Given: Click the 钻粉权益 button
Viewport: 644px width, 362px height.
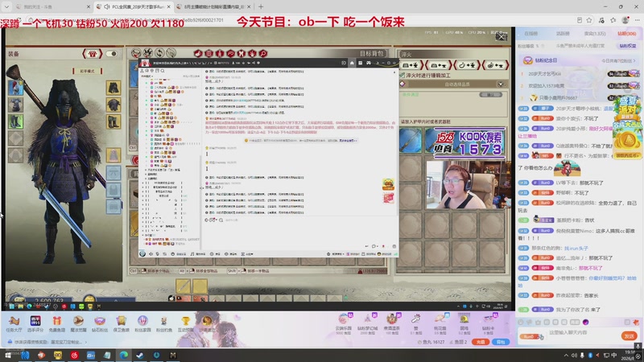Looking at the screenshot, I should 628,46.
